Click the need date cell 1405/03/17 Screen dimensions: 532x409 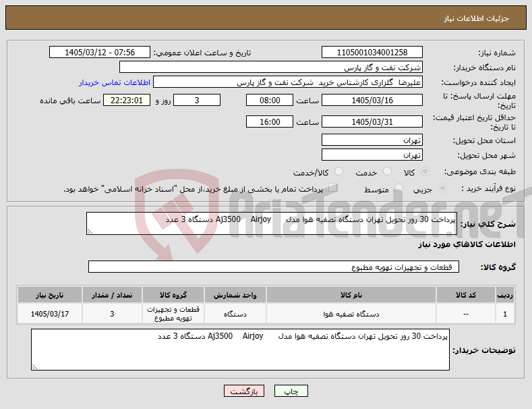point(49,314)
